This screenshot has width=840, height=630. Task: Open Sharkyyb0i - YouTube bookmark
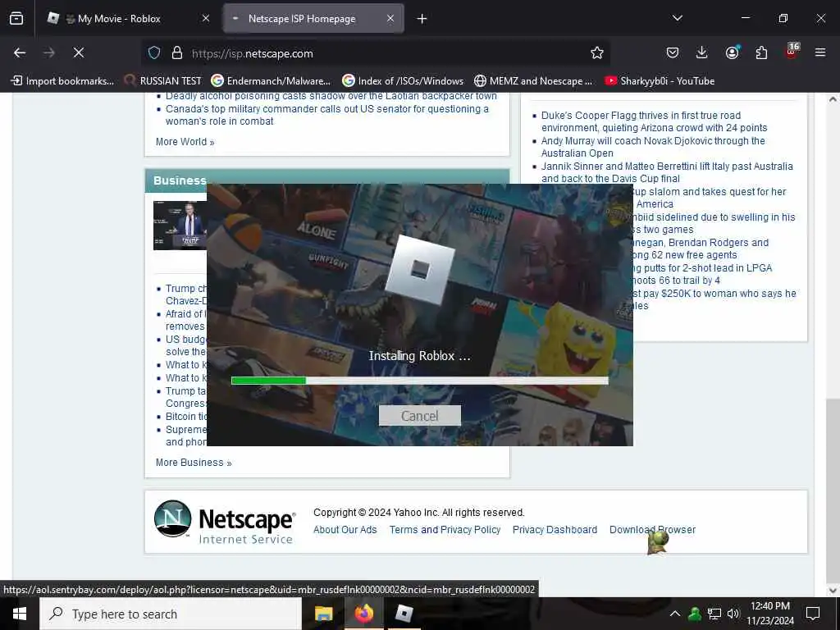pos(660,81)
